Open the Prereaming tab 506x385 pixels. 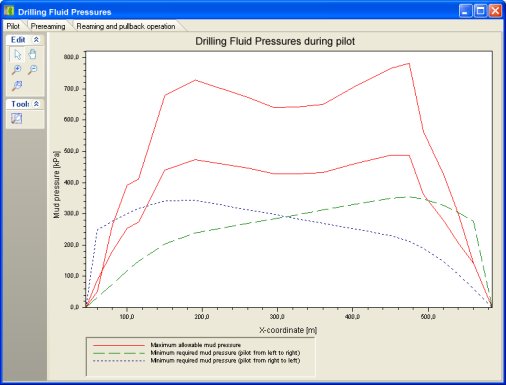click(48, 26)
